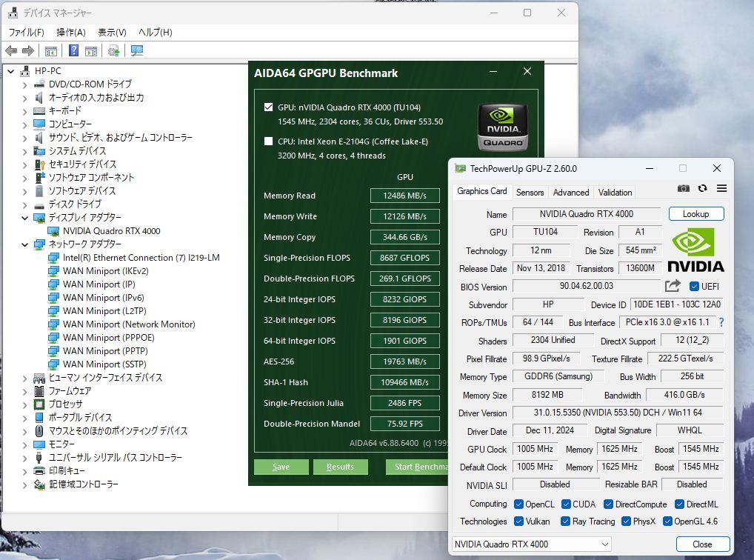Image resolution: width=754 pixels, height=560 pixels.
Task: Open the ヘルプ(H) menu
Action: coord(155,33)
